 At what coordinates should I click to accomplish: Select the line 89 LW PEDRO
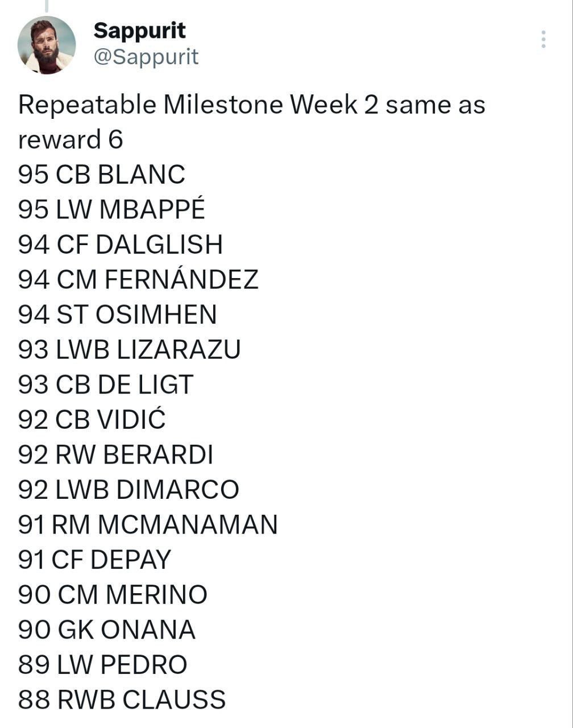tap(102, 665)
